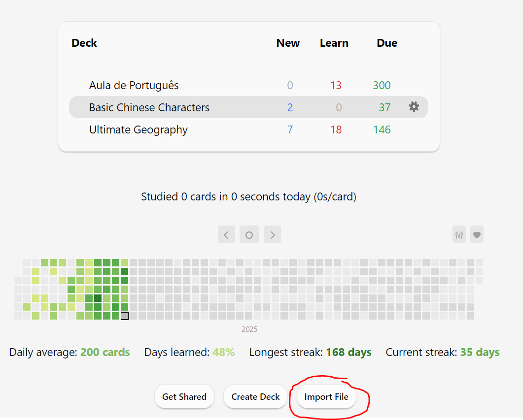523x420 pixels.
Task: Click the Import File button
Action: 326,396
